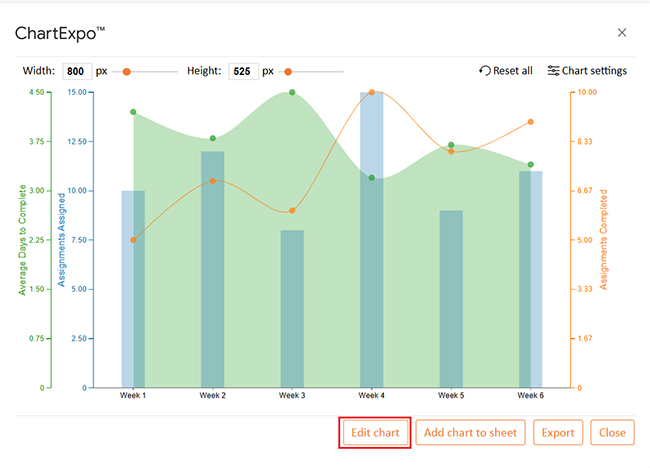Image resolution: width=650 pixels, height=468 pixels.
Task: Click the Edit chart button
Action: click(x=375, y=433)
